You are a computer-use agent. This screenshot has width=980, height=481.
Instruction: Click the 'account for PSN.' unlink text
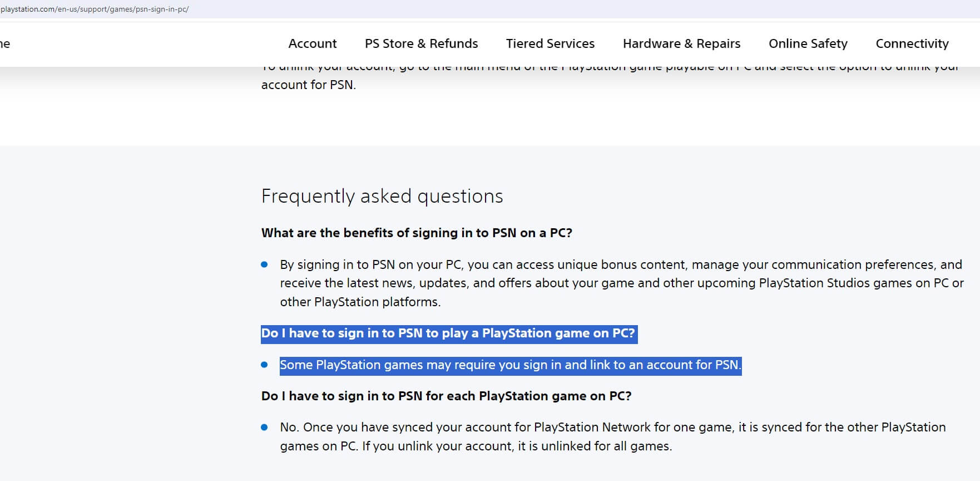pos(308,85)
